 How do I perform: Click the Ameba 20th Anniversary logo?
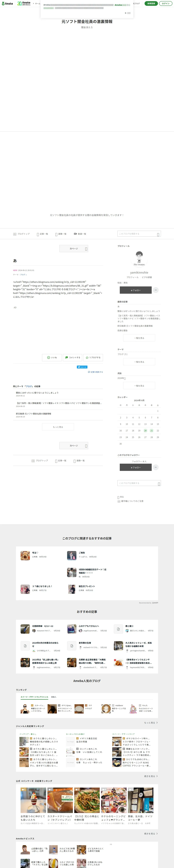pyautogui.click(x=24, y=3)
